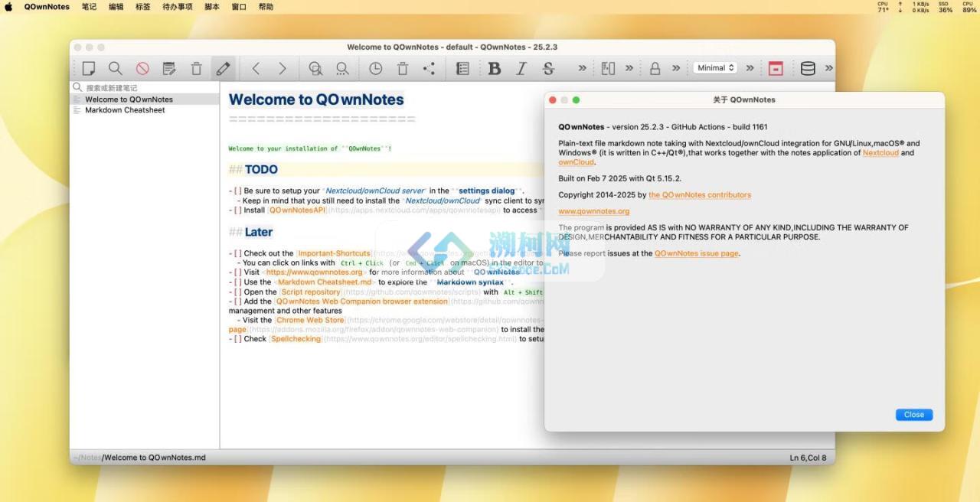Click the Script repository link in editor
Image resolution: width=980 pixels, height=502 pixels.
[310, 292]
